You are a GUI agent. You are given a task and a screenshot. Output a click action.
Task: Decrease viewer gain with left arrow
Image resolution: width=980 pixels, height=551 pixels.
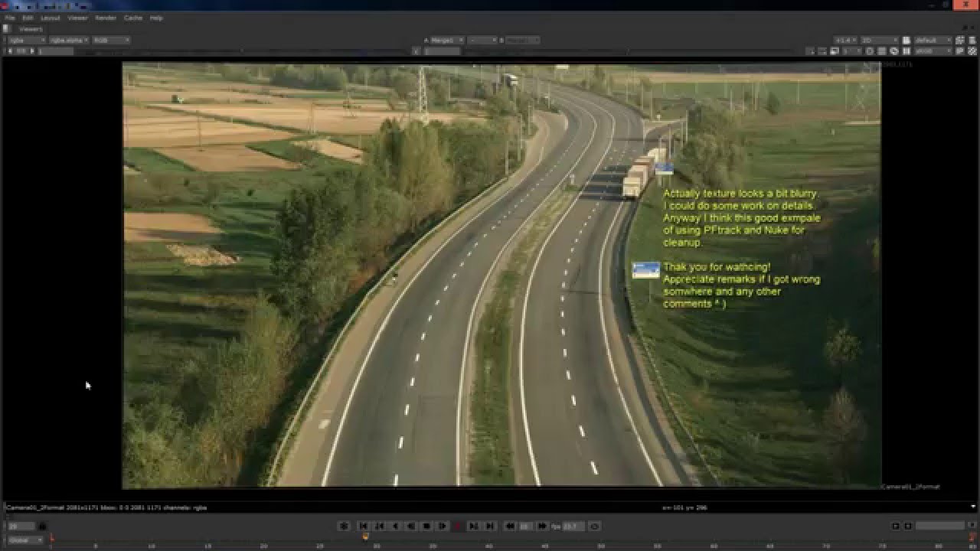10,51
